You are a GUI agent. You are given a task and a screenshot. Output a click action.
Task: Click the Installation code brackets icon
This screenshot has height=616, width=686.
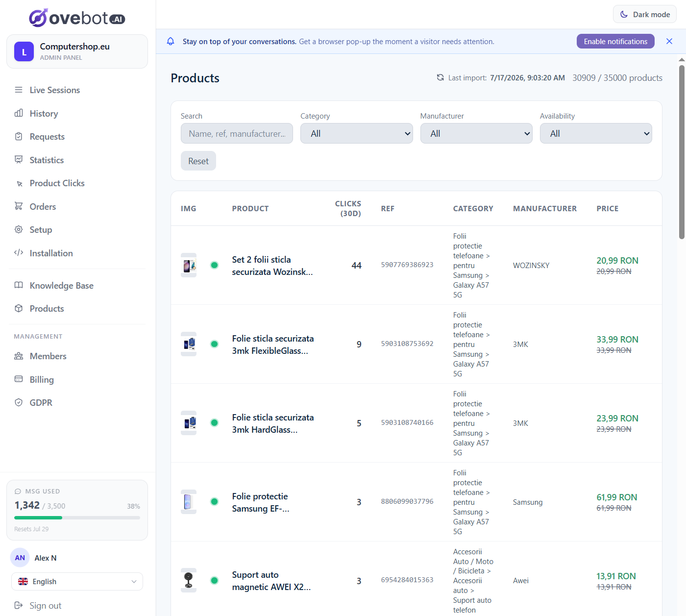pos(19,253)
